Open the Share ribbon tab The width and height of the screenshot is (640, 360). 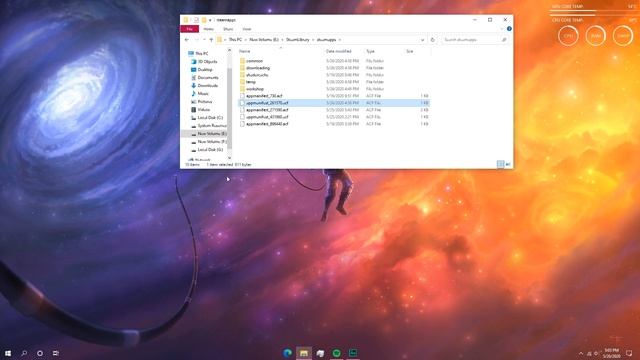click(228, 29)
